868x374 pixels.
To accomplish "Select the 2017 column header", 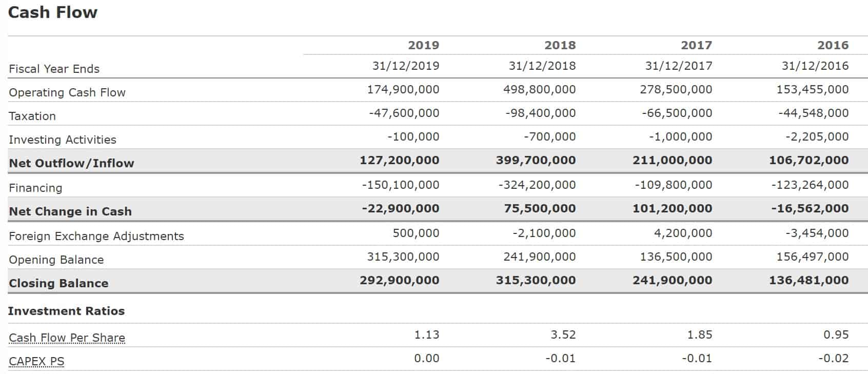I will pos(697,45).
